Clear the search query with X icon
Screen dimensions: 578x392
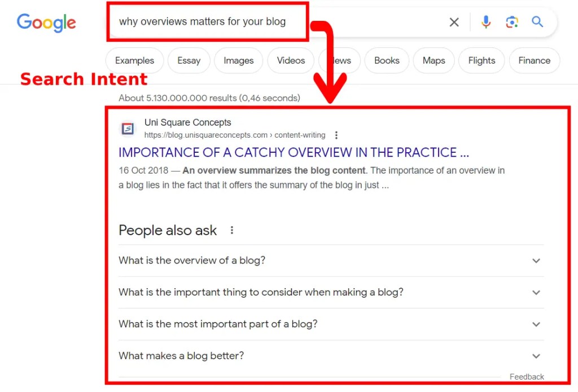coord(454,22)
